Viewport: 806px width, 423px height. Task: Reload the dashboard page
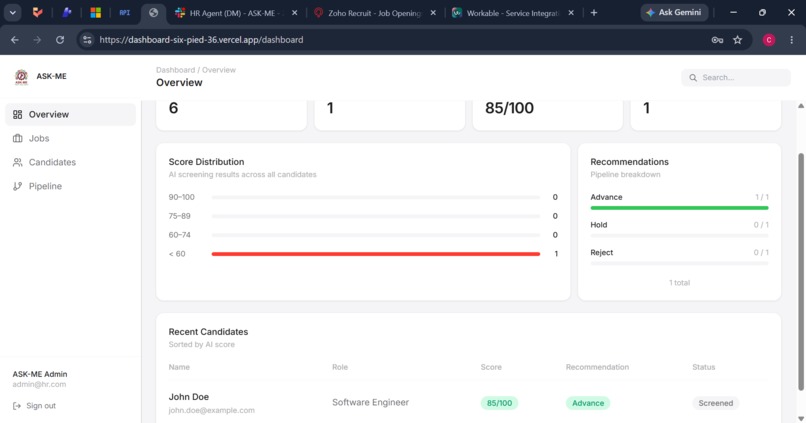[60, 40]
